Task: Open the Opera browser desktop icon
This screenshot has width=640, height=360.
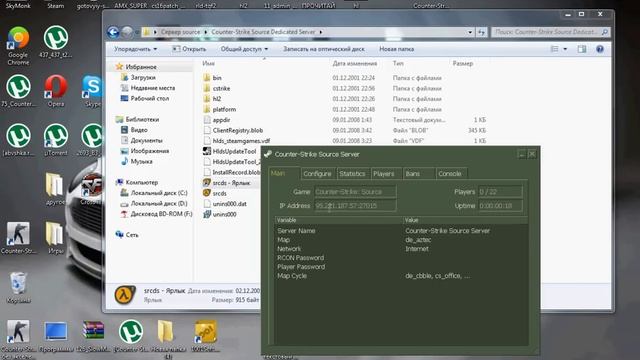Action: tap(56, 91)
